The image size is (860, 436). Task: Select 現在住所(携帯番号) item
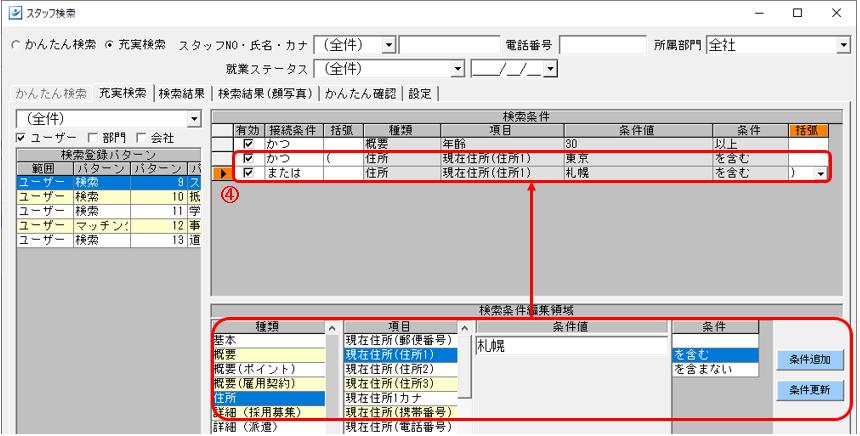point(400,412)
